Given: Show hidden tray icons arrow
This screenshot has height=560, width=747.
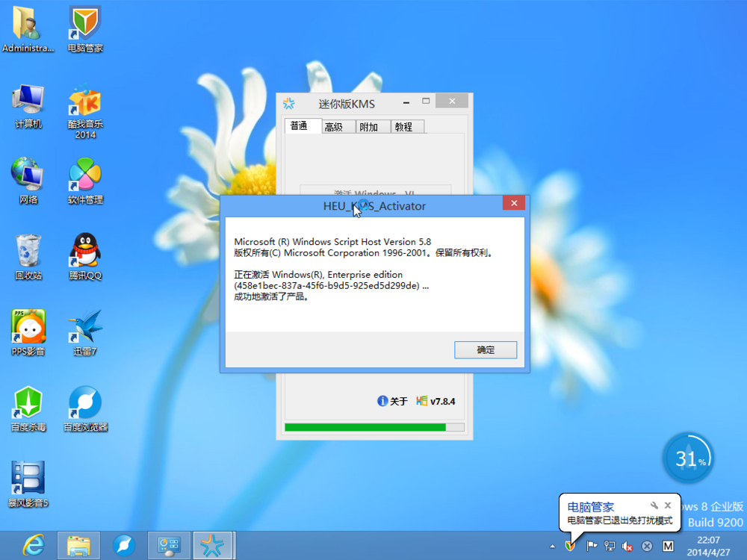Looking at the screenshot, I should tap(552, 547).
